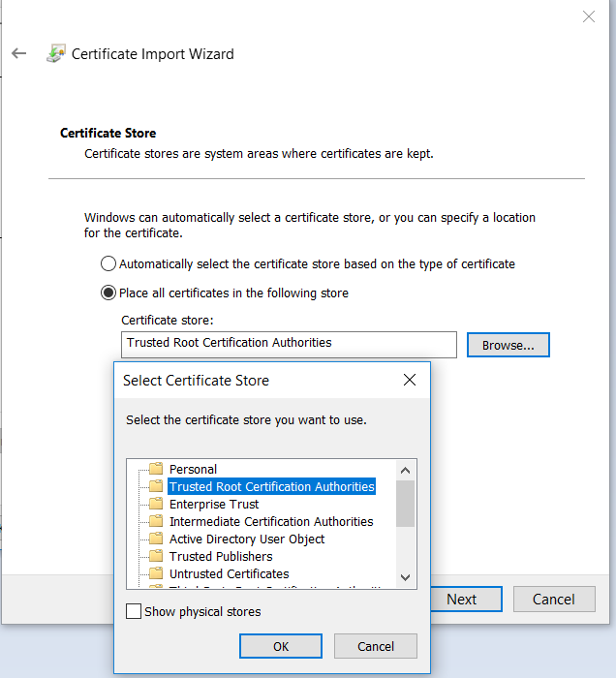Click the back arrow in wizard header
This screenshot has height=678, width=616.
(19, 54)
